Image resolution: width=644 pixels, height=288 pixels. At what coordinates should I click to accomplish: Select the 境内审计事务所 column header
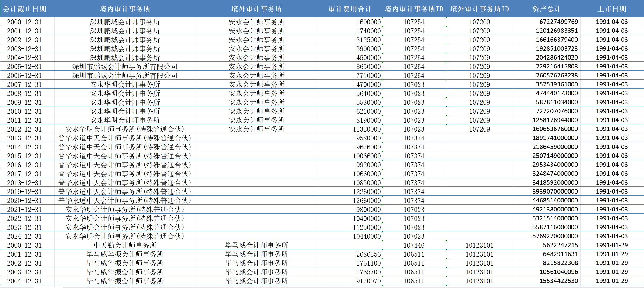(125, 9)
